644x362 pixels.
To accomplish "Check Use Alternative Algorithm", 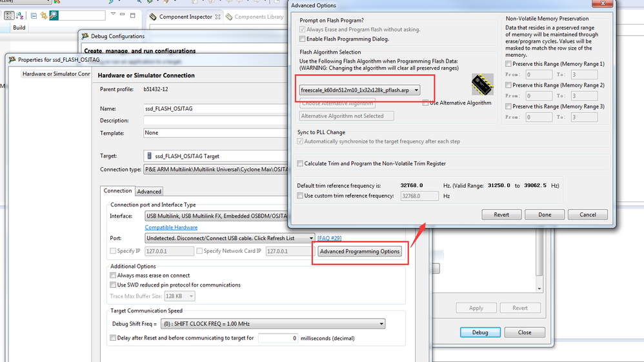I will pos(425,103).
